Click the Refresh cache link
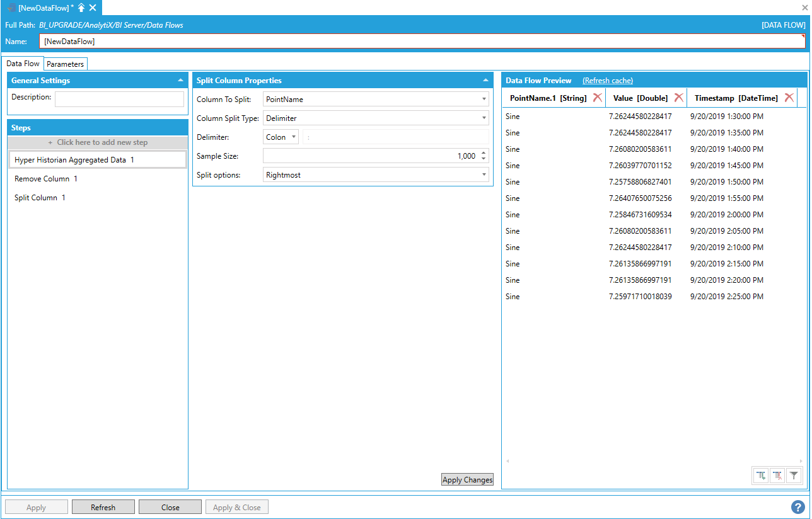The image size is (812, 519). pyautogui.click(x=607, y=81)
